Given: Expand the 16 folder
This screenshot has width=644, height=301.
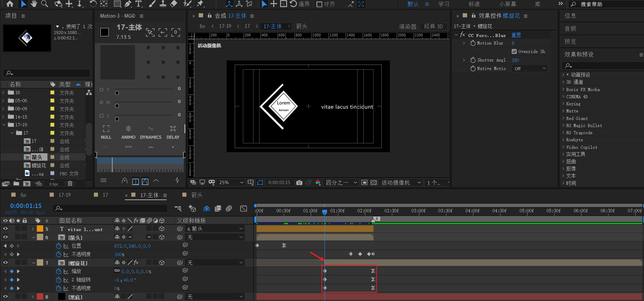Looking at the screenshot, I should (3, 92).
